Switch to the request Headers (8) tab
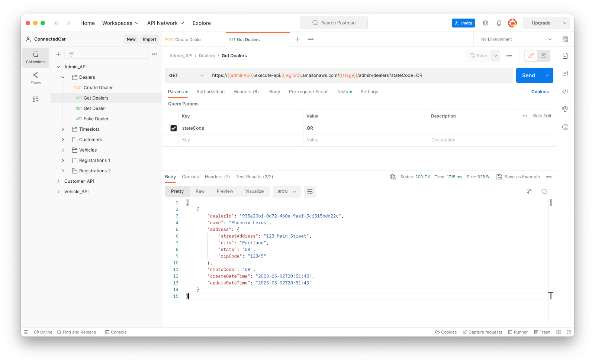This screenshot has height=364, width=595. (246, 92)
